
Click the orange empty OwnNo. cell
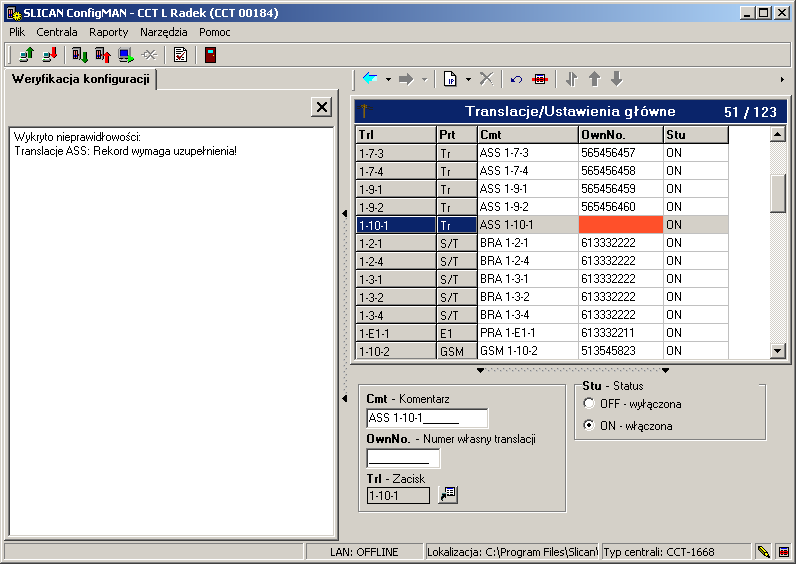point(620,224)
